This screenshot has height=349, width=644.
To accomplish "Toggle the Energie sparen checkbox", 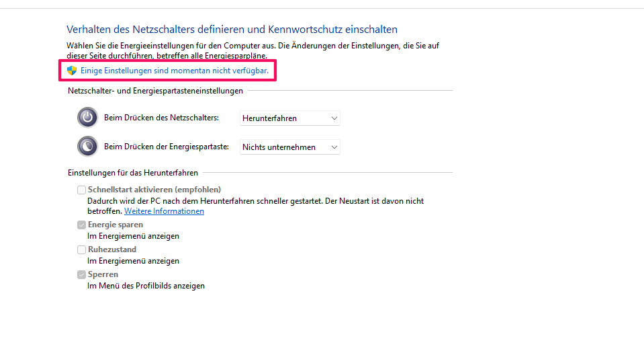I will [x=82, y=225].
